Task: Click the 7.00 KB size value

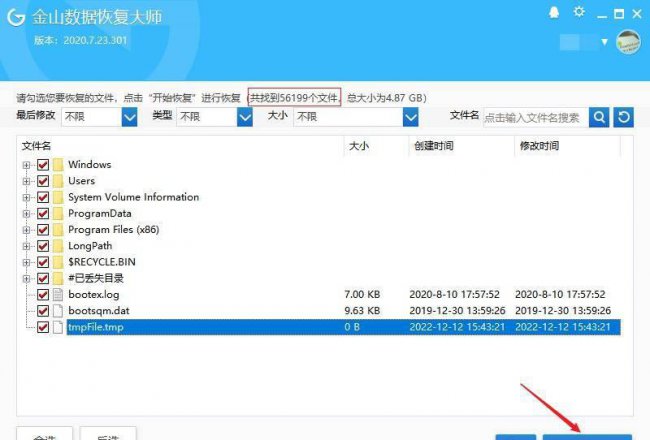Action: pos(362,294)
